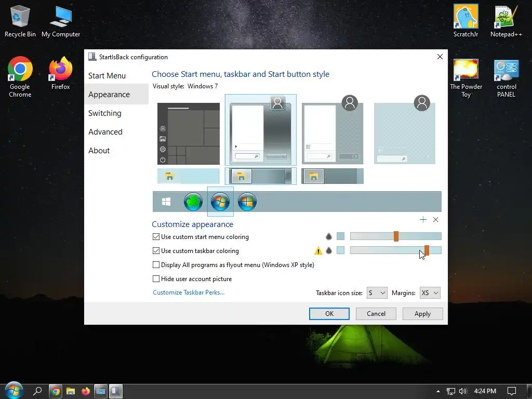The image size is (532, 399).
Task: Click the start menu opacity drop icon
Action: click(328, 236)
